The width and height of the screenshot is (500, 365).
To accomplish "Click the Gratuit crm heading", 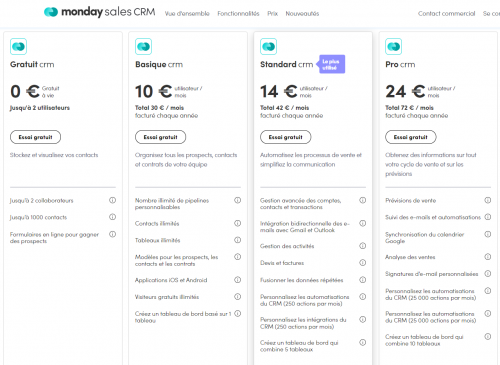I will [32, 64].
